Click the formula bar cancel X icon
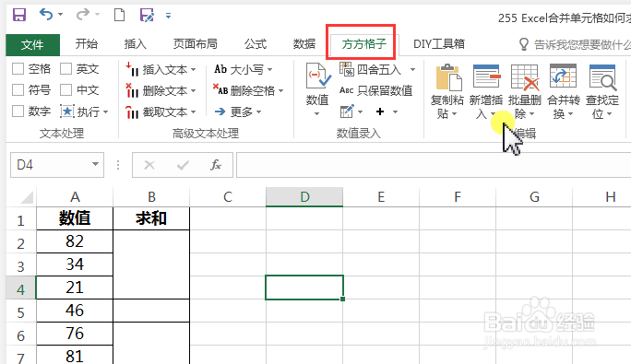This screenshot has height=364, width=631. pyautogui.click(x=149, y=165)
